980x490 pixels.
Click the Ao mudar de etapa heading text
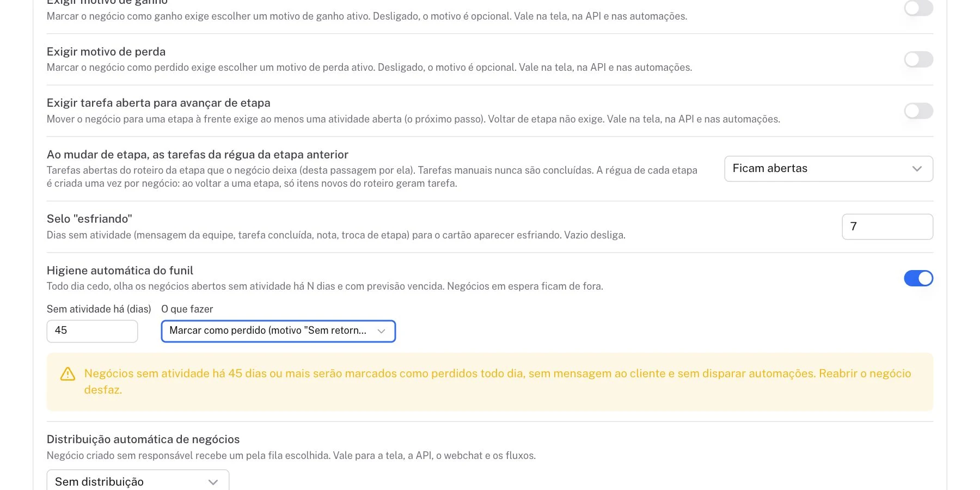click(198, 155)
